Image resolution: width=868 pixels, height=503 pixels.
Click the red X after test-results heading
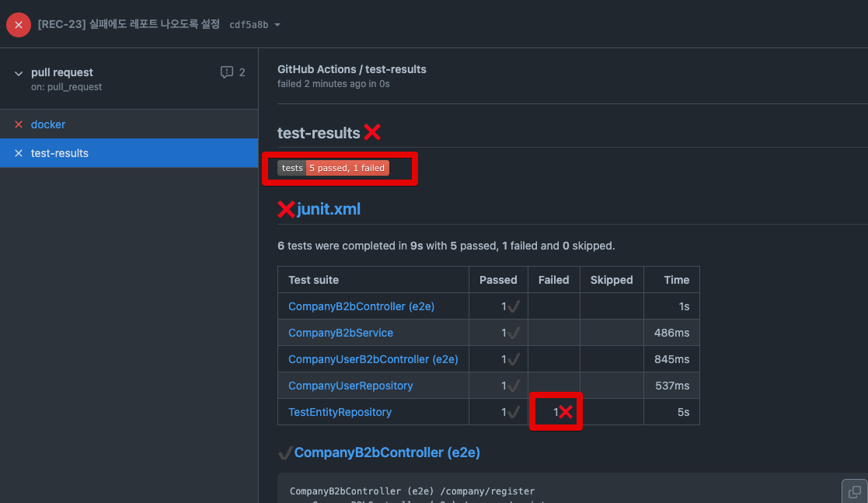coord(372,132)
